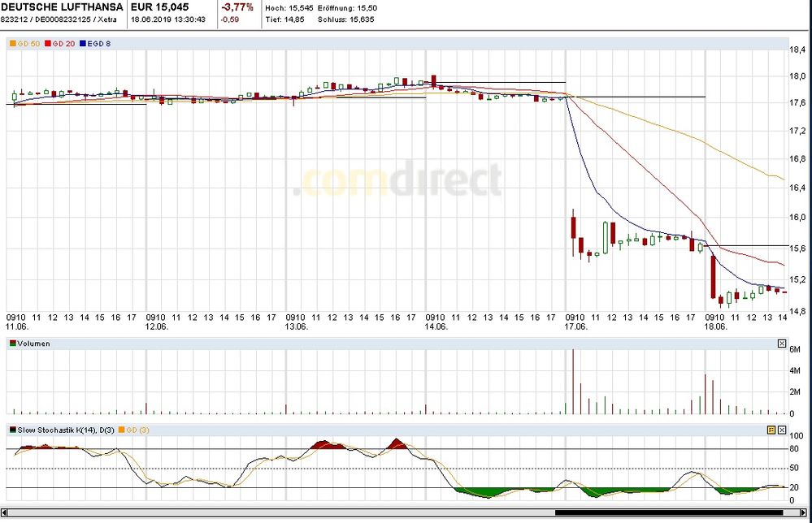Click the orange GD (3) legend swatch
This screenshot has height=523, width=812.
122,430
